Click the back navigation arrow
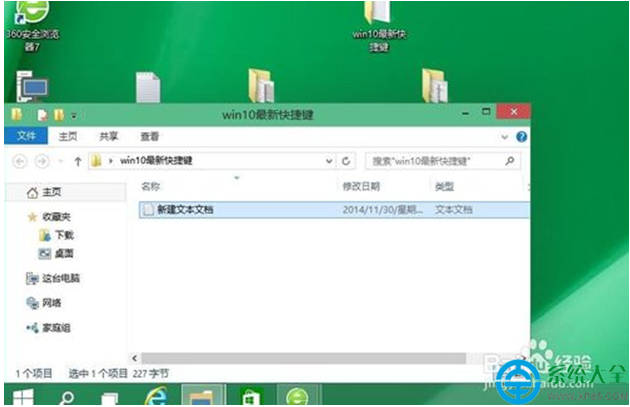This screenshot has height=407, width=630. coord(20,162)
